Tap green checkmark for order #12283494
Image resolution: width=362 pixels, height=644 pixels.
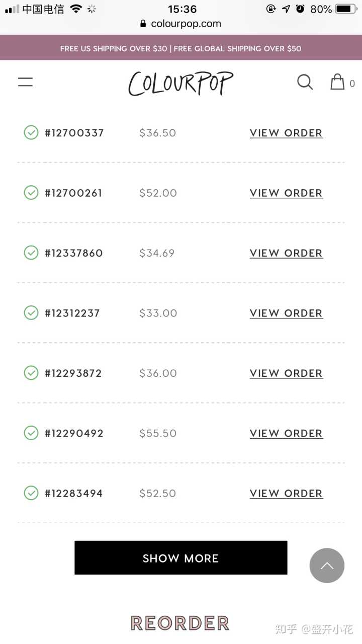pos(31,493)
